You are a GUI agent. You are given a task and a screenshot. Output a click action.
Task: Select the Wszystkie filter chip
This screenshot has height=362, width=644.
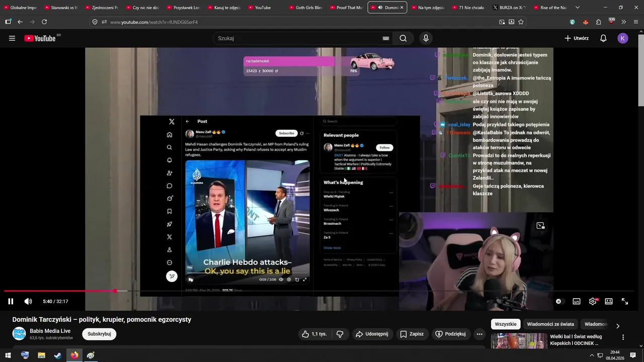click(506, 324)
